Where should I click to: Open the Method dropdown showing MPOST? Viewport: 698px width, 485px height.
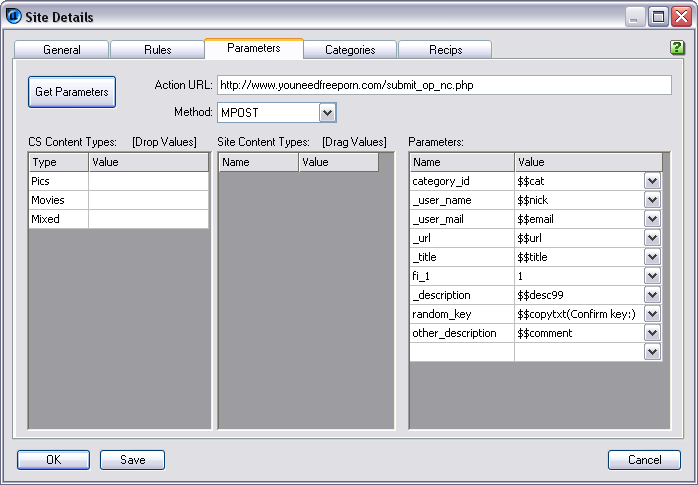(327, 113)
